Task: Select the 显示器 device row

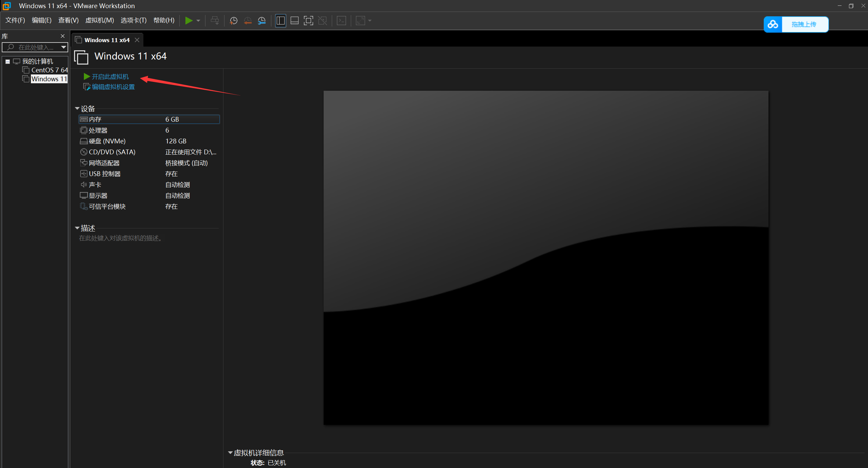Action: pos(149,195)
